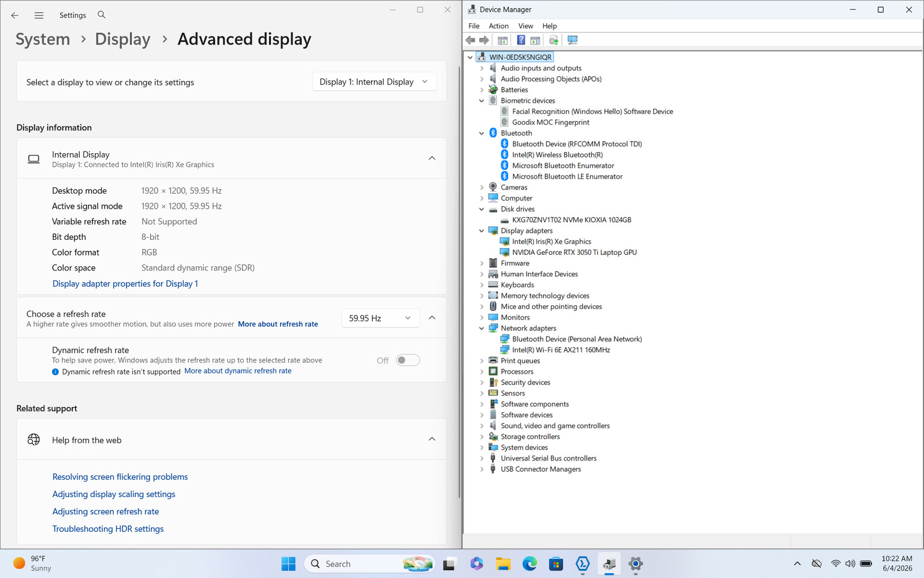Select Intel(R) Wireless Bluetooth(R) device
Viewport: 924px width, 578px height.
pos(557,155)
